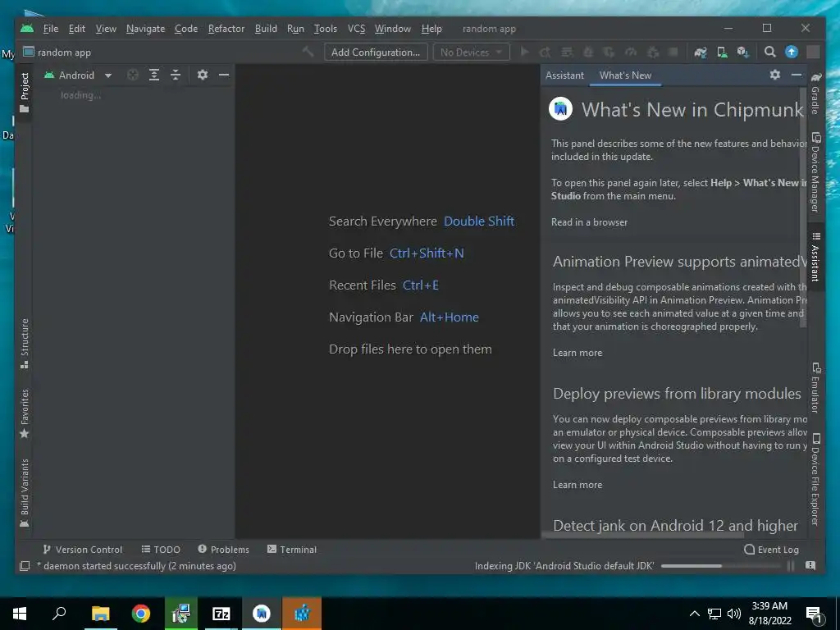840x630 pixels.
Task: Open the Tools menu
Action: pos(325,29)
